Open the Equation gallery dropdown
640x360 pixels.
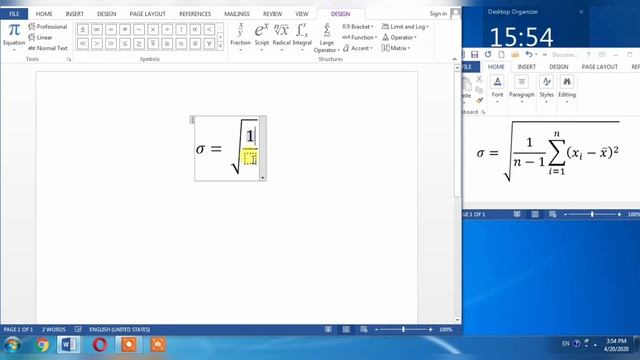click(14, 38)
